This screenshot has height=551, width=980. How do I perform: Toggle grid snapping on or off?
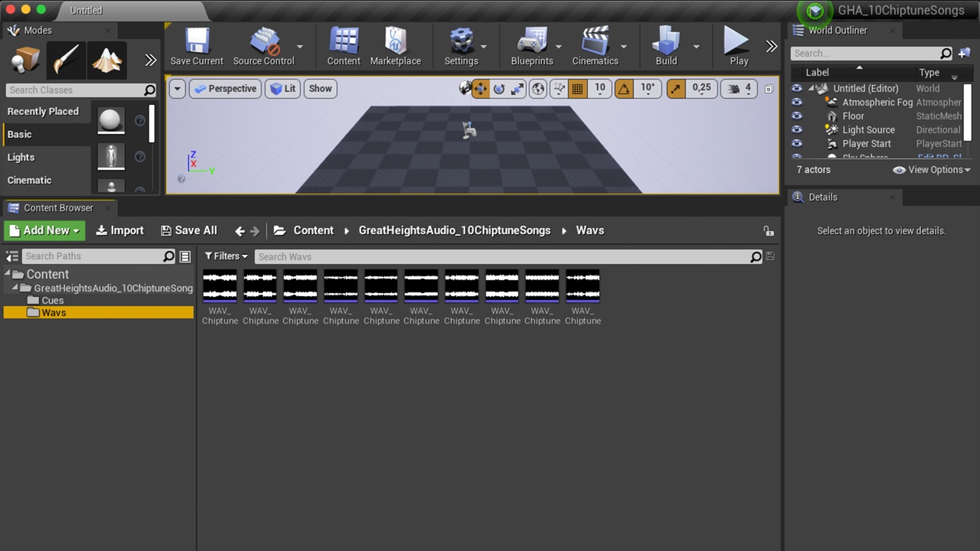[577, 89]
